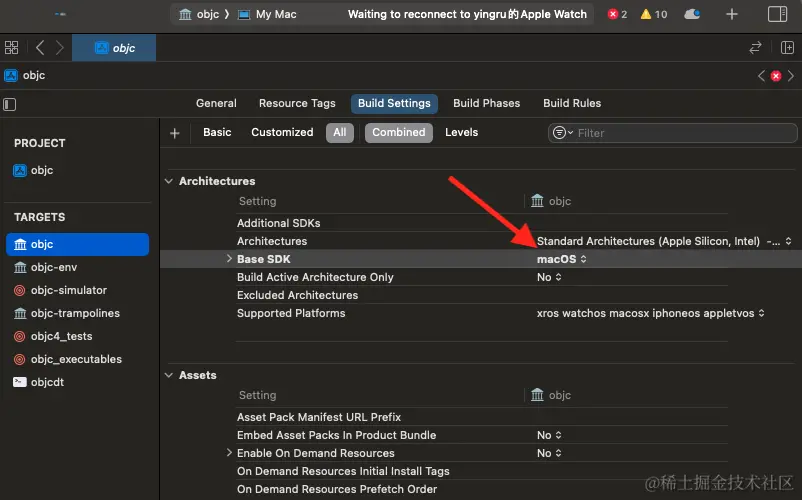The width and height of the screenshot is (802, 500).
Task: Select the objc project in PROJECT list
Action: (33, 170)
